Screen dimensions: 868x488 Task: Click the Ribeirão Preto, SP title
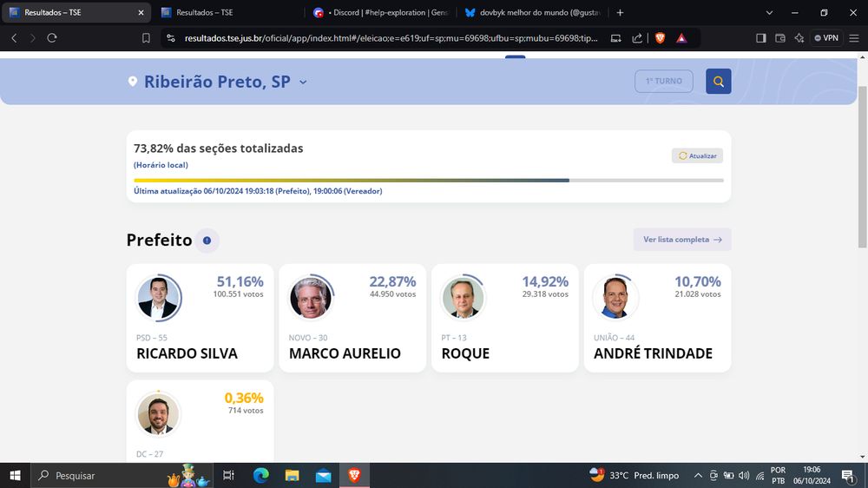tap(217, 82)
